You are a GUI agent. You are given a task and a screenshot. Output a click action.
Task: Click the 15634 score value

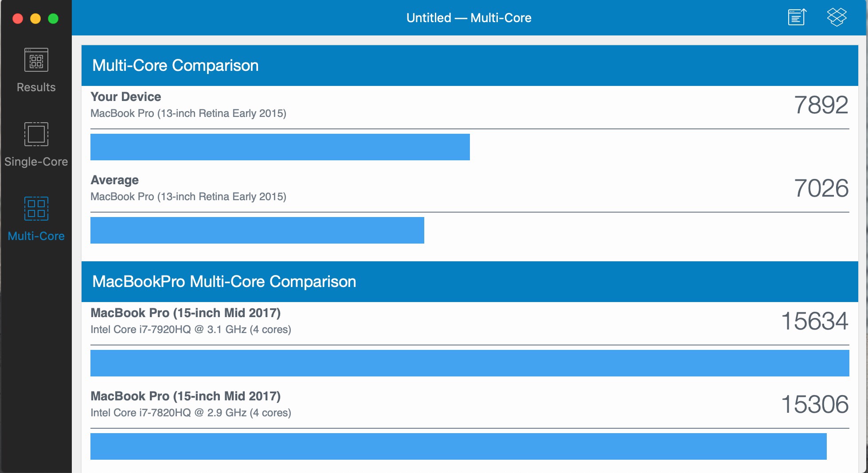814,322
